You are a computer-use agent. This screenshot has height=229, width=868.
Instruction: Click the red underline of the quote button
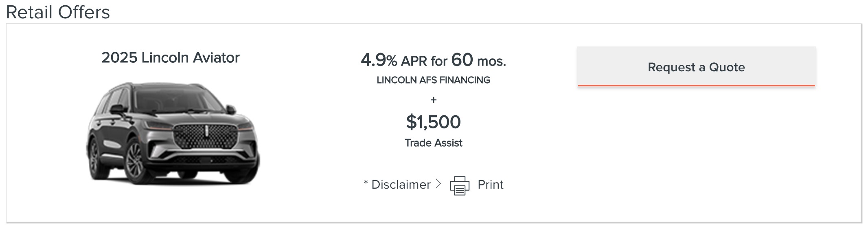(696, 86)
